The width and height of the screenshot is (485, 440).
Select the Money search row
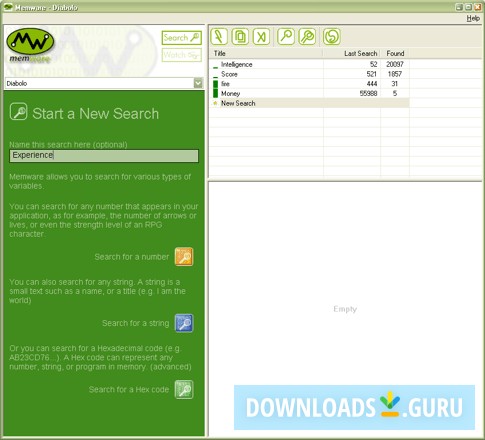pos(310,93)
